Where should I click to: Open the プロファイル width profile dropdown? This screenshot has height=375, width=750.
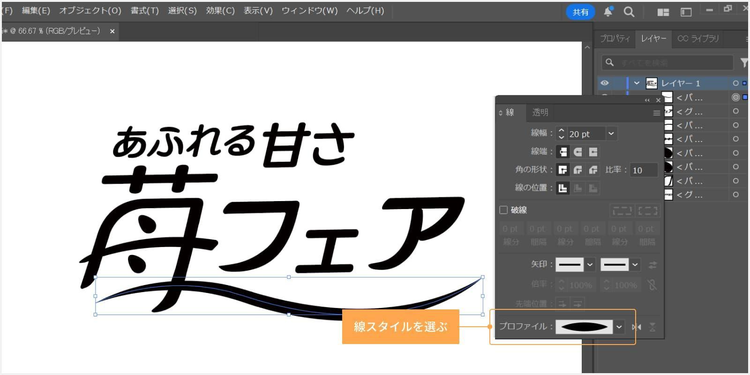point(619,327)
